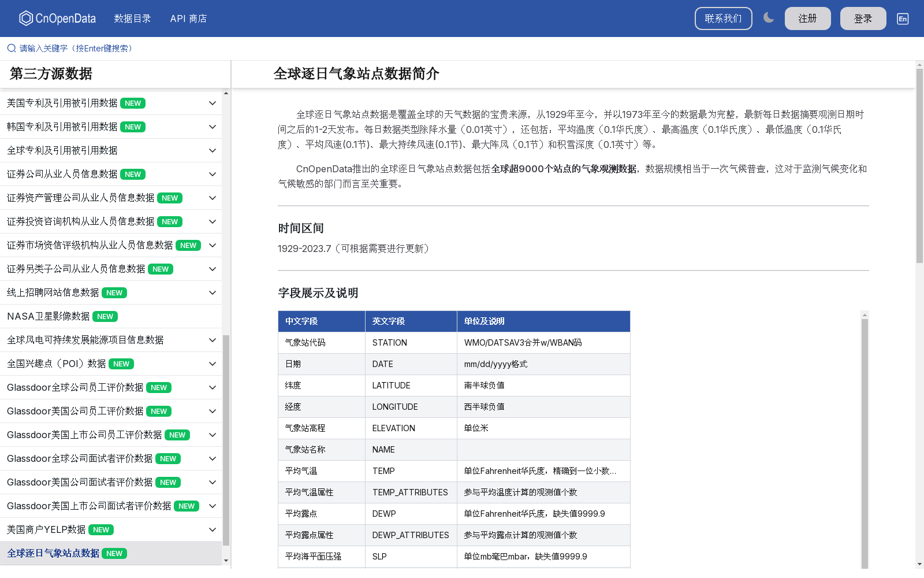Click the 时间区间 heading

point(301,228)
